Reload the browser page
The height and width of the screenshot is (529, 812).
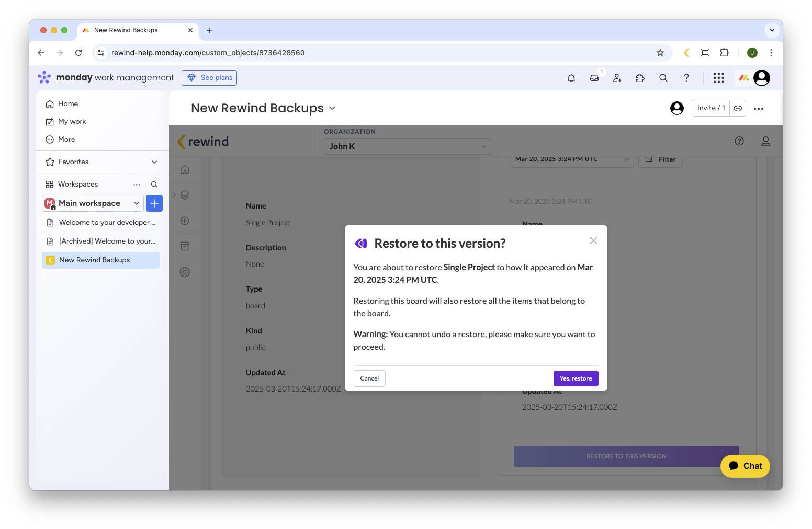click(78, 53)
